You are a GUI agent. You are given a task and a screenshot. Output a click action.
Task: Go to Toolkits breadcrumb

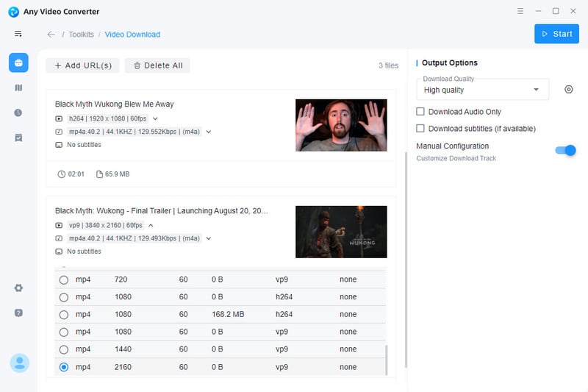pyautogui.click(x=82, y=35)
